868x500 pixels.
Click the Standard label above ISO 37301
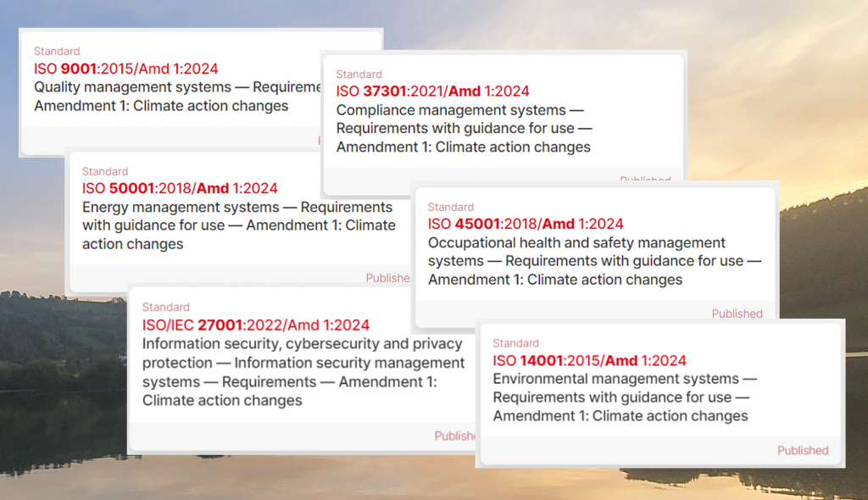(x=359, y=75)
